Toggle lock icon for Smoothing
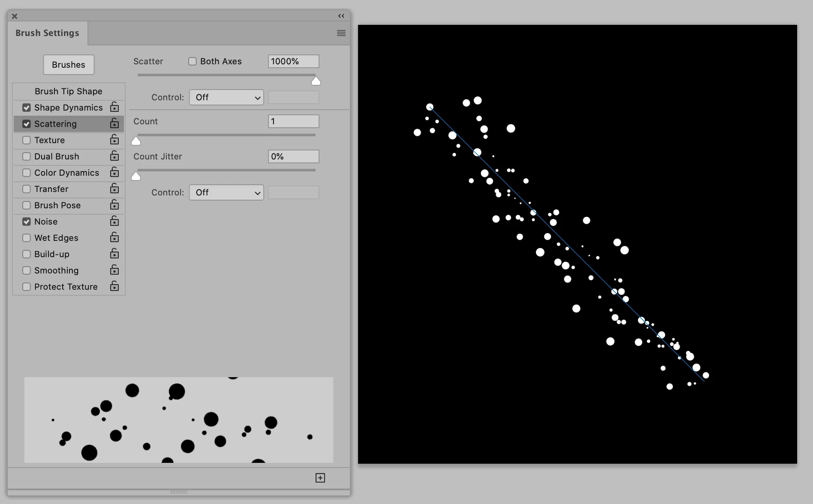This screenshot has width=813, height=504. point(114,270)
